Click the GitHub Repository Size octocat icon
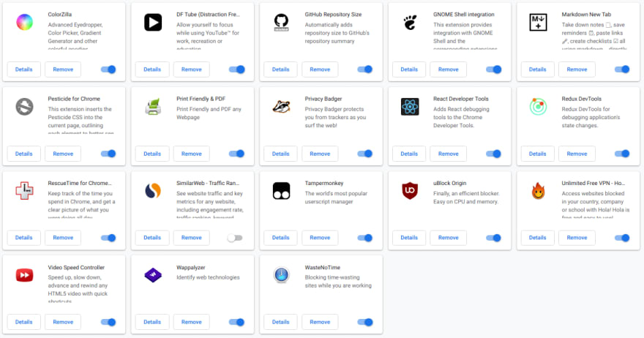Image resolution: width=644 pixels, height=338 pixels. [281, 22]
